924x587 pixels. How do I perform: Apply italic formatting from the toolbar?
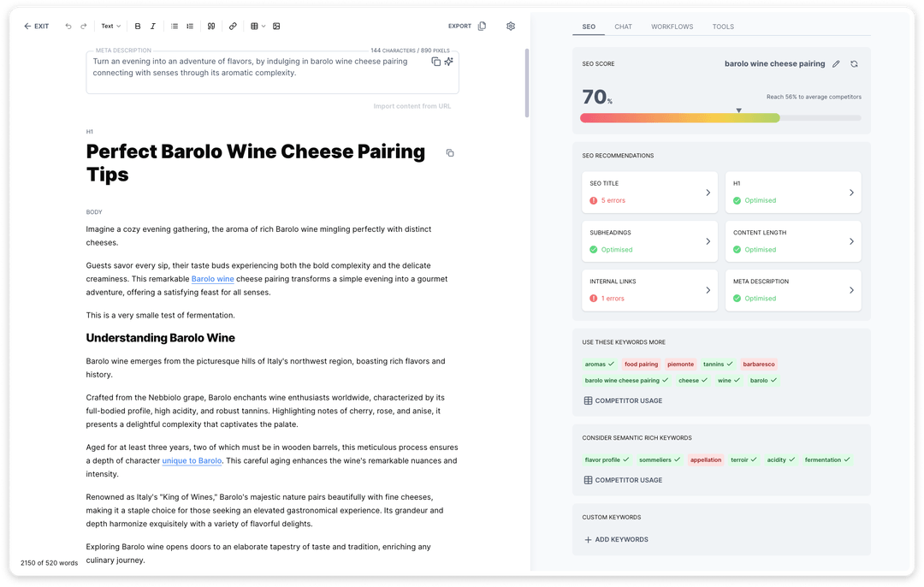click(153, 27)
